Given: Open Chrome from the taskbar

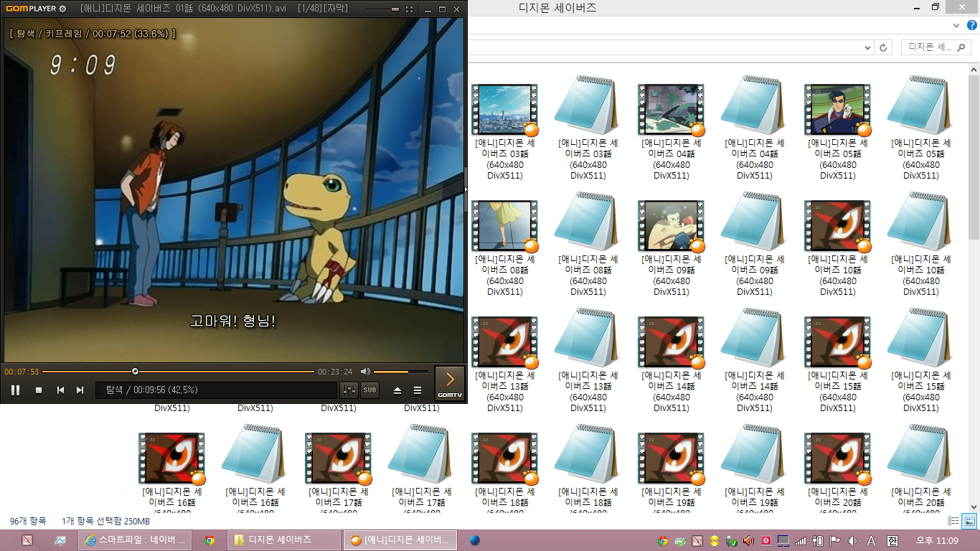Looking at the screenshot, I should coord(209,540).
